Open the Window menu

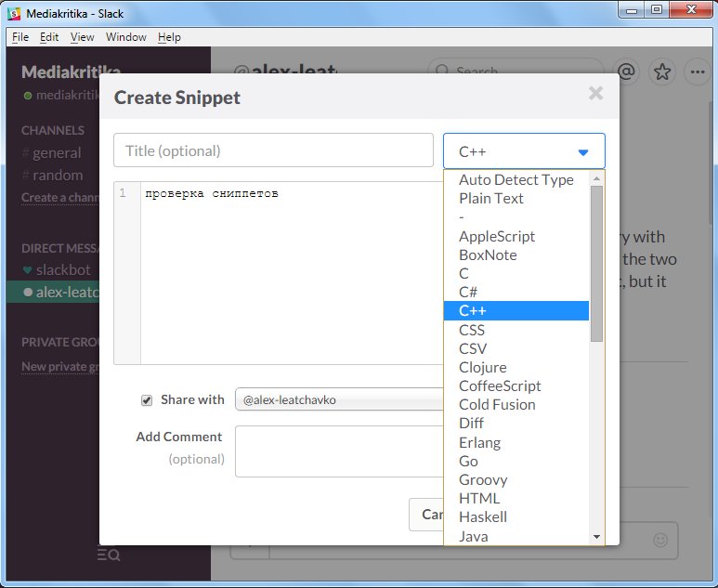click(126, 37)
